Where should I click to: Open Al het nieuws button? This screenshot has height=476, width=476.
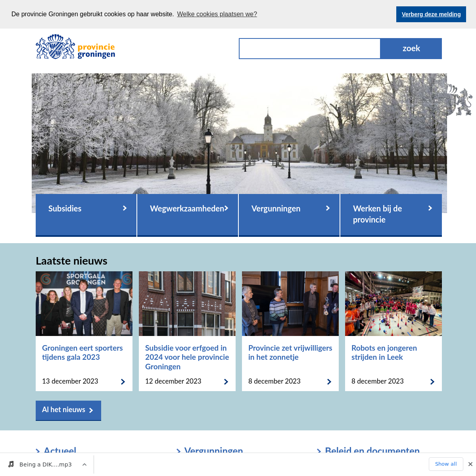[x=68, y=411]
